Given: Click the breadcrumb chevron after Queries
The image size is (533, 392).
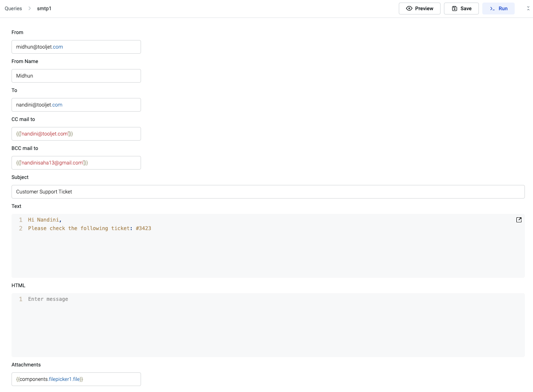Looking at the screenshot, I should point(30,9).
